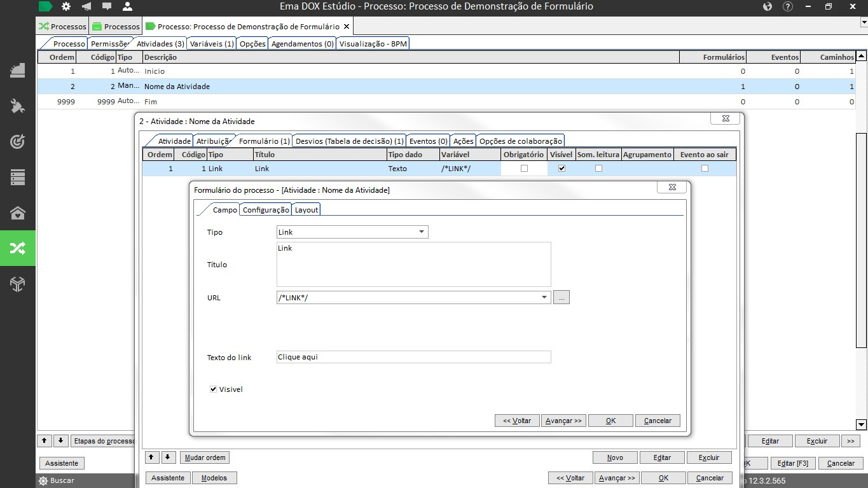Click the Modelos button
This screenshot has height=488, width=868.
coord(214,478)
